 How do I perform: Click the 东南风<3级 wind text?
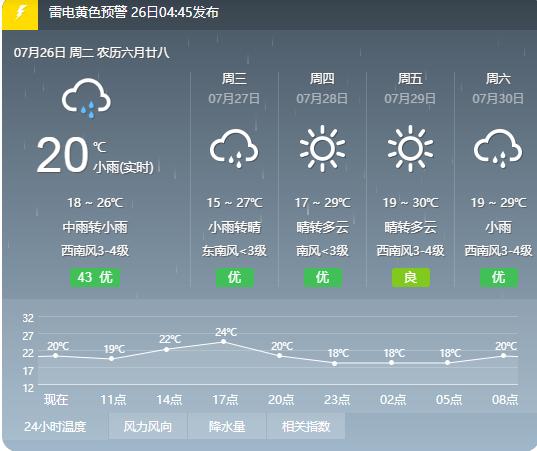click(x=234, y=251)
